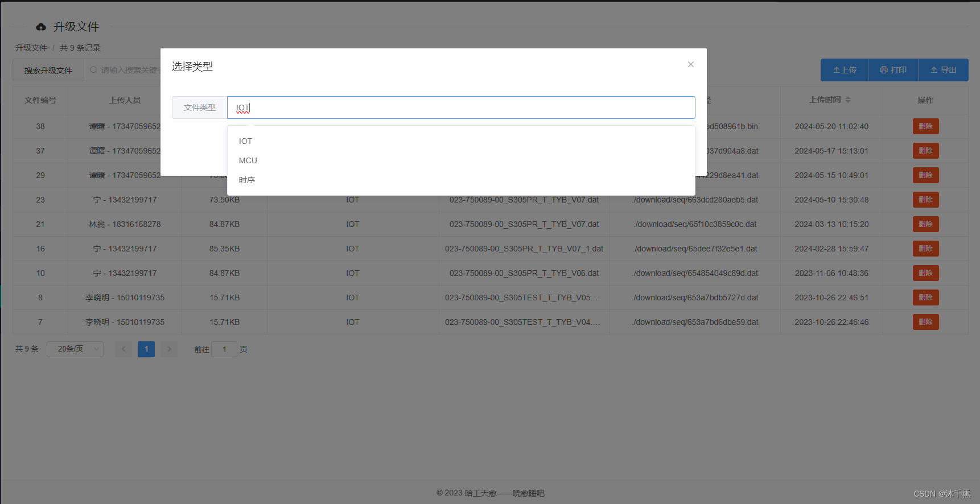Click file size 73.50KB cell
The width and height of the screenshot is (980, 504).
click(224, 200)
